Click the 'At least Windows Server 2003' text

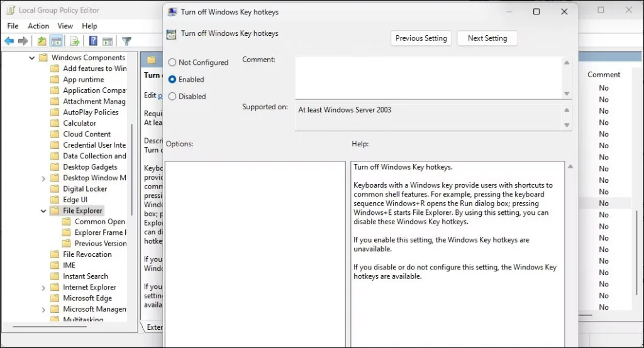(x=345, y=110)
